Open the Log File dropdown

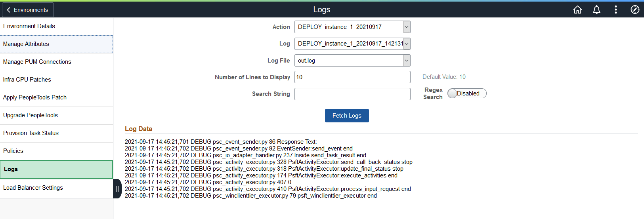point(352,61)
